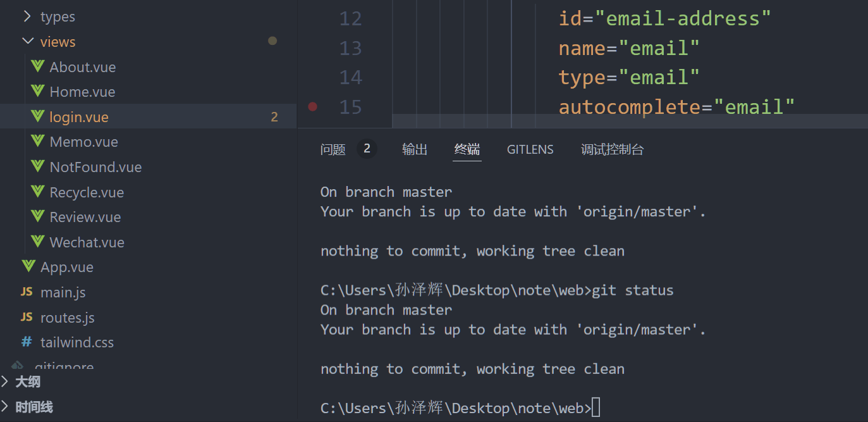Select the types folder label
The image size is (868, 422).
[58, 16]
